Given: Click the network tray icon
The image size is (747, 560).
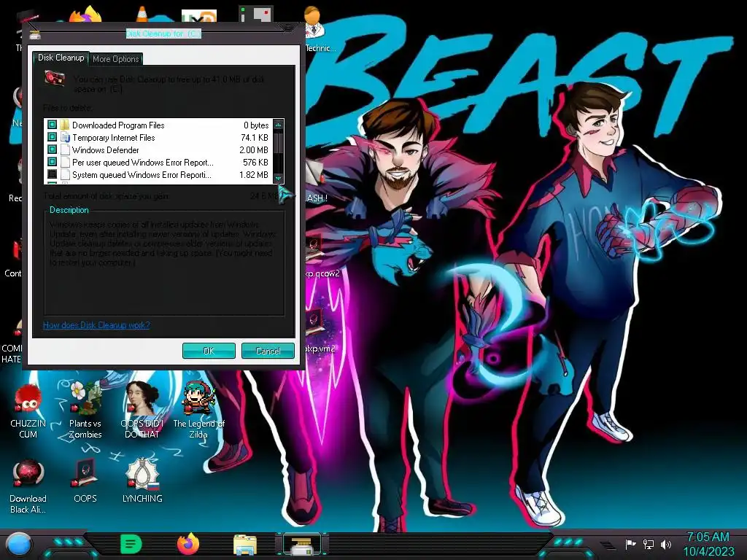Looking at the screenshot, I should pyautogui.click(x=649, y=544).
